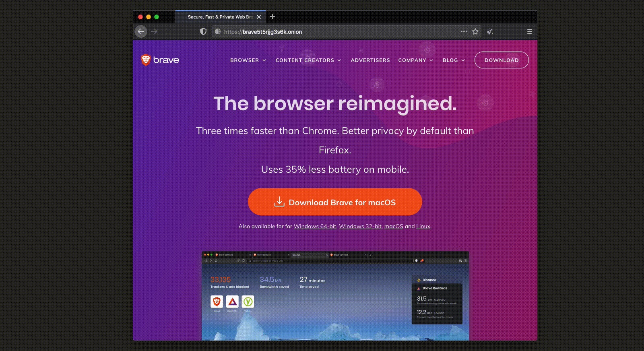644x351 pixels.
Task: Expand the BLOG dropdown
Action: pyautogui.click(x=454, y=60)
